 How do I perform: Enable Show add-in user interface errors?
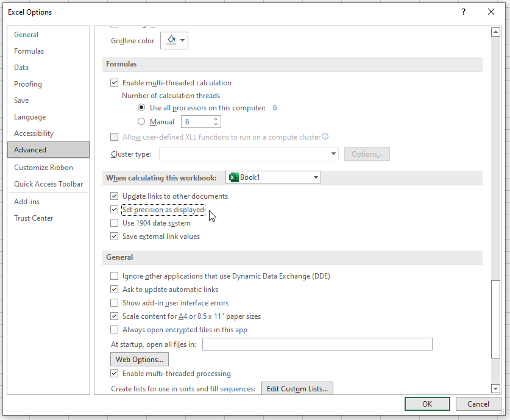(x=114, y=303)
